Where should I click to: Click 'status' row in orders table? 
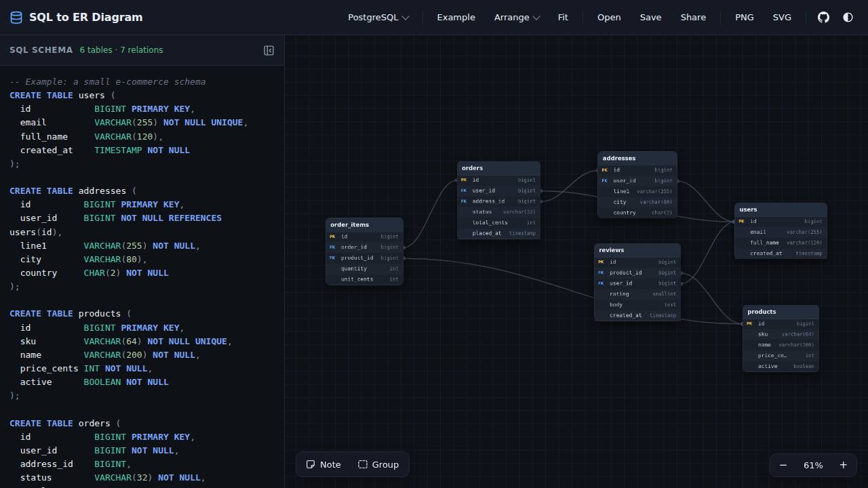point(498,212)
